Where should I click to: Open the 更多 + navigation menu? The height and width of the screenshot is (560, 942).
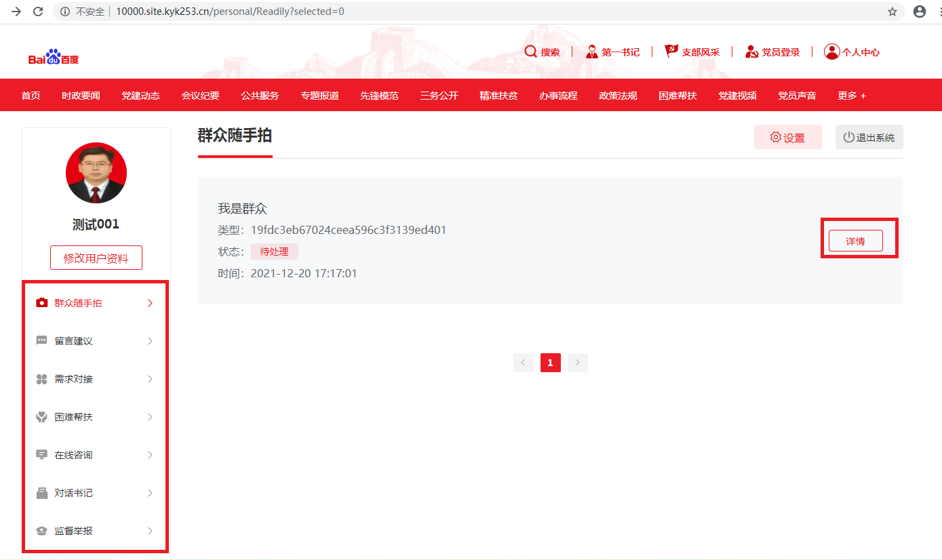851,96
